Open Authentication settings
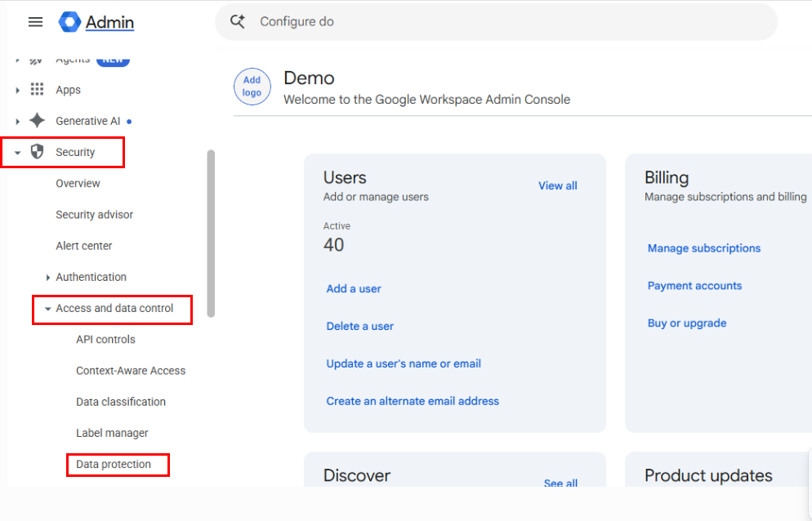This screenshot has height=521, width=812. [91, 277]
